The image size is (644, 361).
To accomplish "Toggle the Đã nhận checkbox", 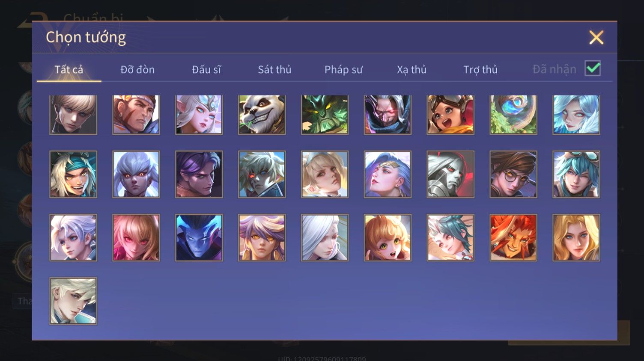I will point(593,68).
